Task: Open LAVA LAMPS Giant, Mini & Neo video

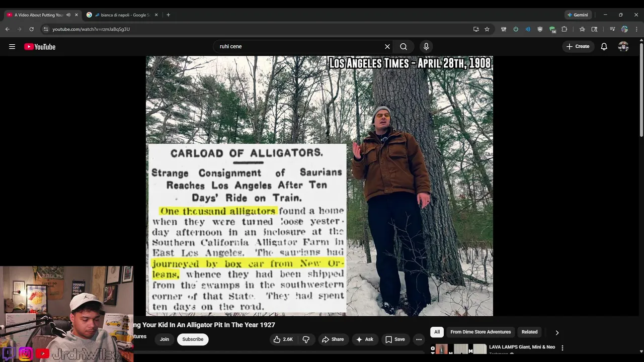Action: pos(522,347)
